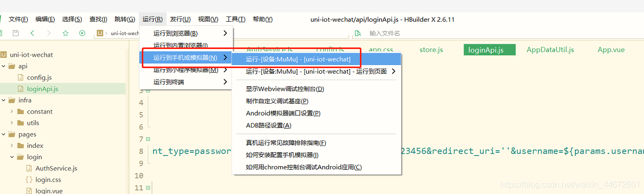This screenshot has height=194, width=644.
Task: Open 运行到页面 submenu for MuMu device
Action: (x=317, y=72)
